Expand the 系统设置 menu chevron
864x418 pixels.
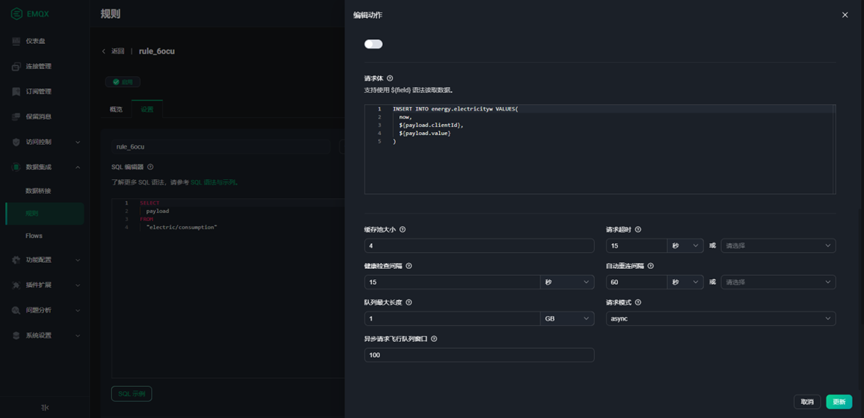click(78, 335)
